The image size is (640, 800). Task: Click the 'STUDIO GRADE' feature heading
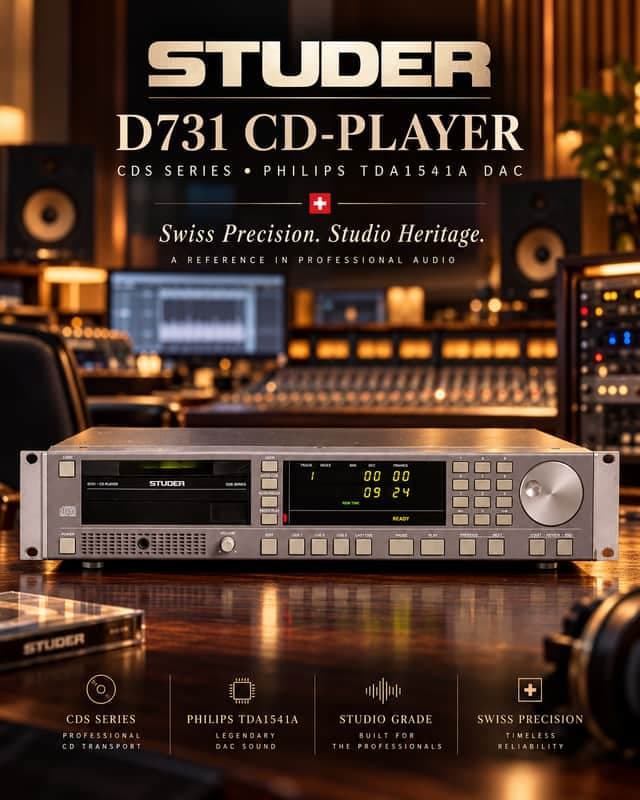[x=386, y=719]
